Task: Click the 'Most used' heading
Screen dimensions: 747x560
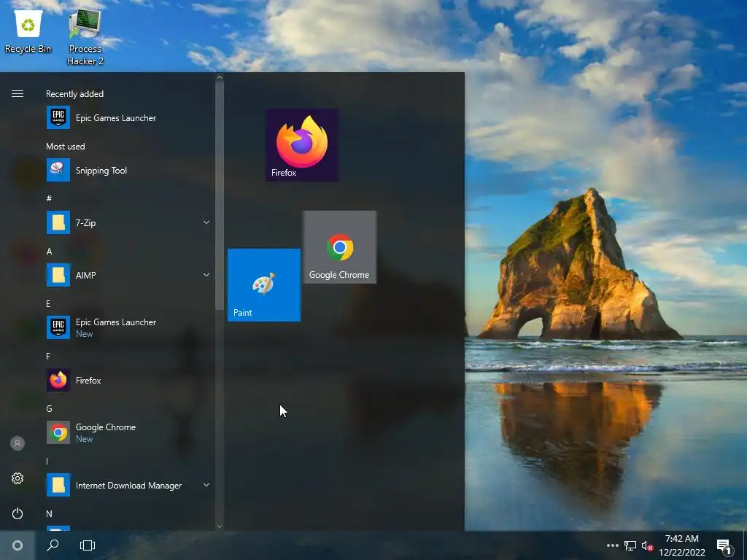Action: [65, 146]
